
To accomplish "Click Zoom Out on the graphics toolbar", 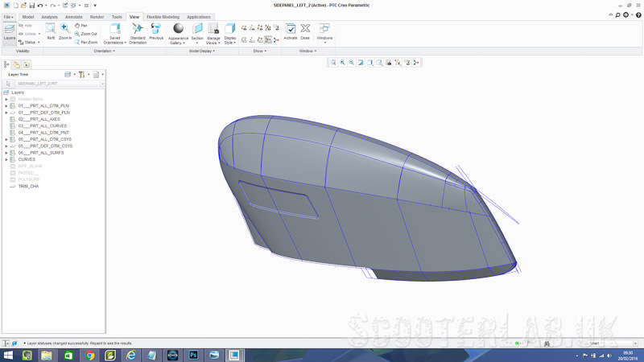I will pyautogui.click(x=352, y=63).
